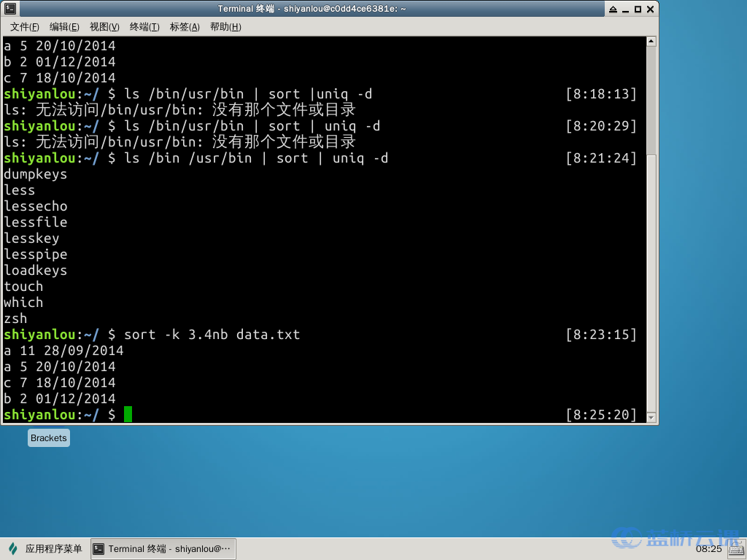The width and height of the screenshot is (747, 560).
Task: Click the 'lesskey' output line
Action: [31, 238]
